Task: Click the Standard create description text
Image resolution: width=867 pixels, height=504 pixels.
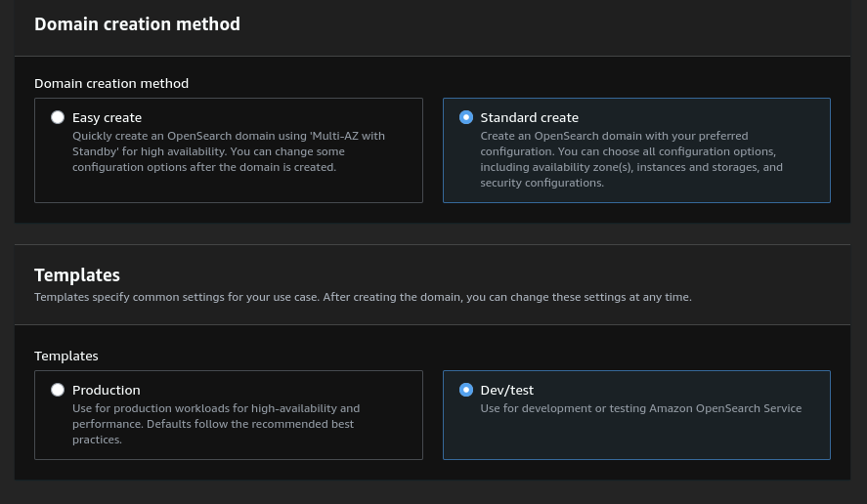Action: click(x=631, y=159)
